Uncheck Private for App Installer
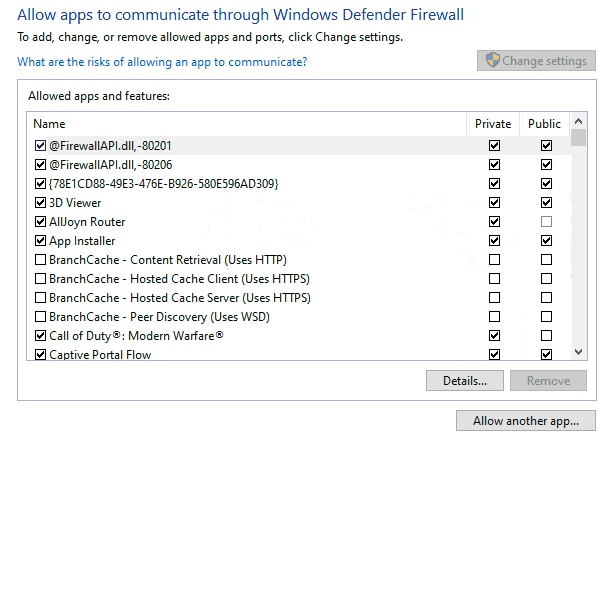The height and width of the screenshot is (603, 600). click(x=494, y=241)
